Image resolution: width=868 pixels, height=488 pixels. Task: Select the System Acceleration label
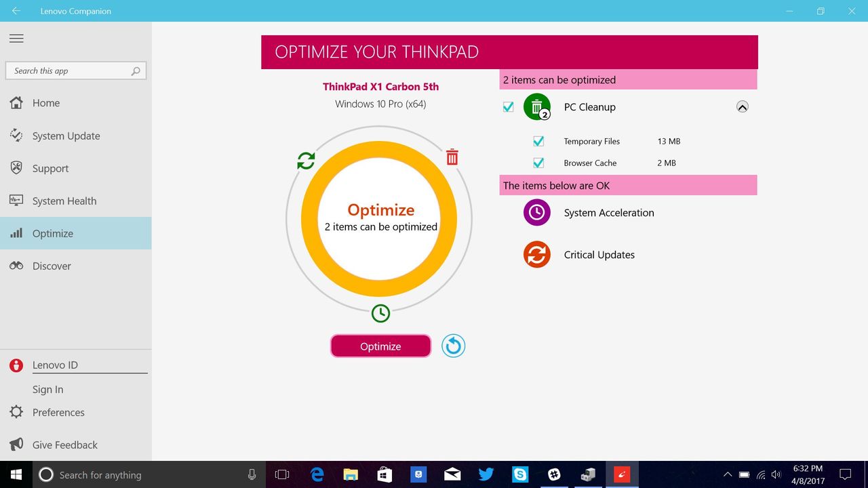609,213
